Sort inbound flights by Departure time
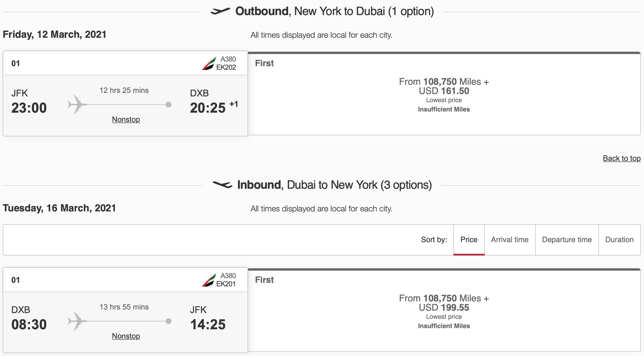Screen dimensions: 644x356 tap(567, 240)
